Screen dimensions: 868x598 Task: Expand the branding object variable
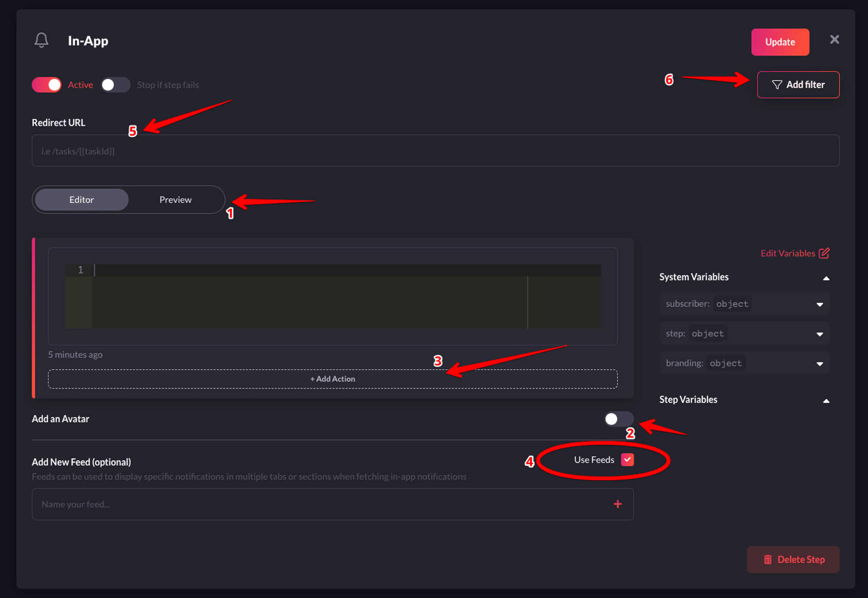coord(819,363)
